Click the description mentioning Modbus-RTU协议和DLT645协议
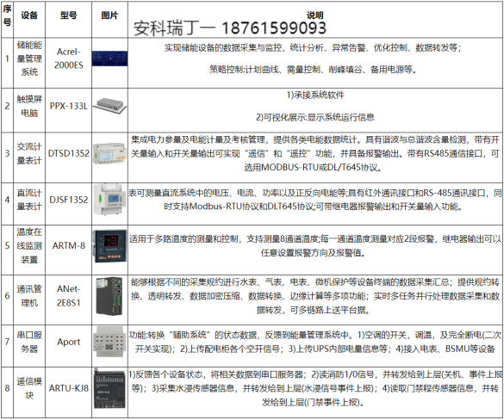 [315, 200]
